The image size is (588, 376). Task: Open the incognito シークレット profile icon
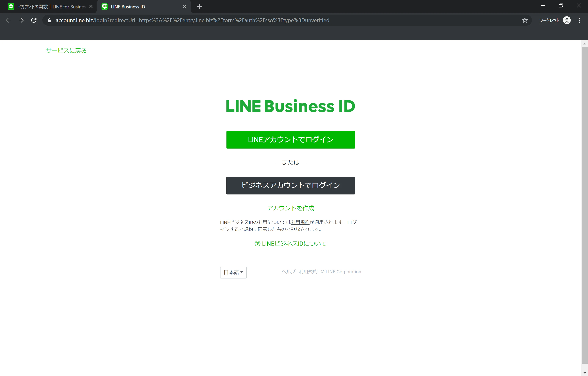(567, 20)
